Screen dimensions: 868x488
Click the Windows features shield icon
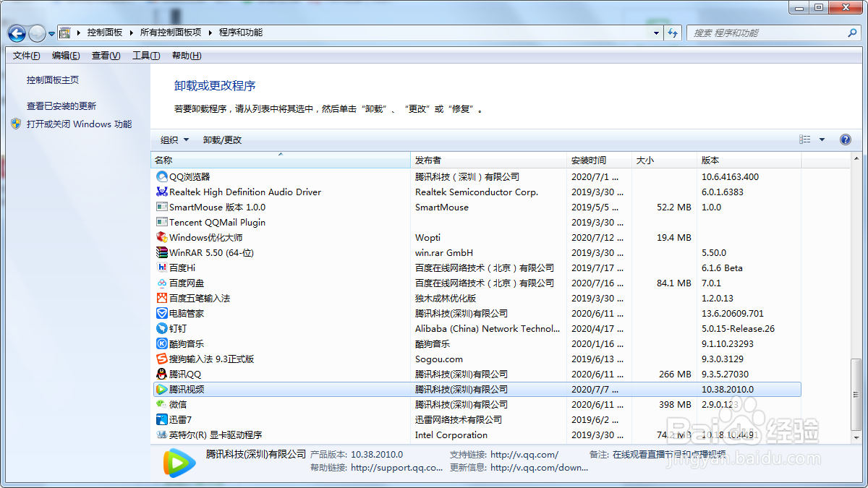tap(16, 124)
